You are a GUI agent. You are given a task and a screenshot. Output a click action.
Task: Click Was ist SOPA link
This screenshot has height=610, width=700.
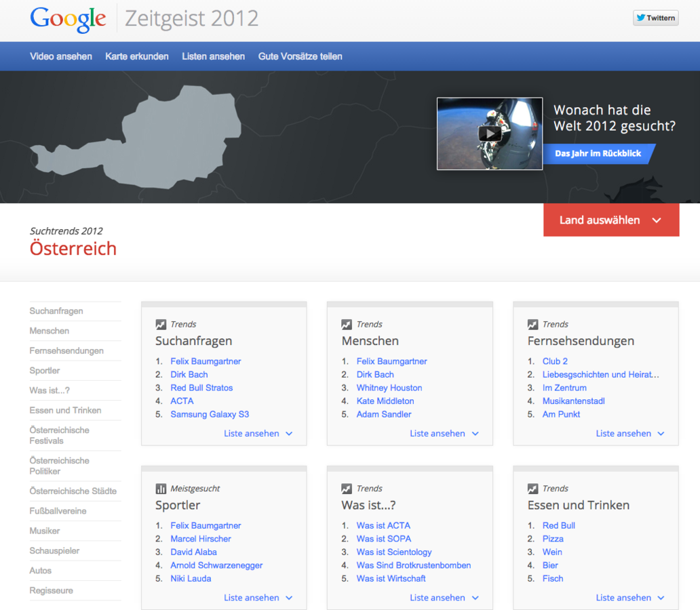pyautogui.click(x=384, y=539)
